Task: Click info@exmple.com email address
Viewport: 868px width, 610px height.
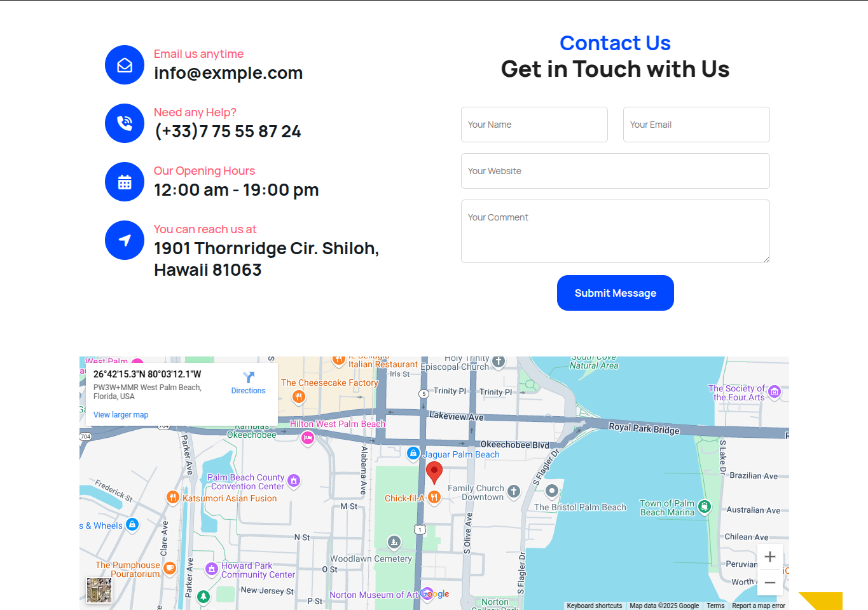Action: pyautogui.click(x=228, y=73)
